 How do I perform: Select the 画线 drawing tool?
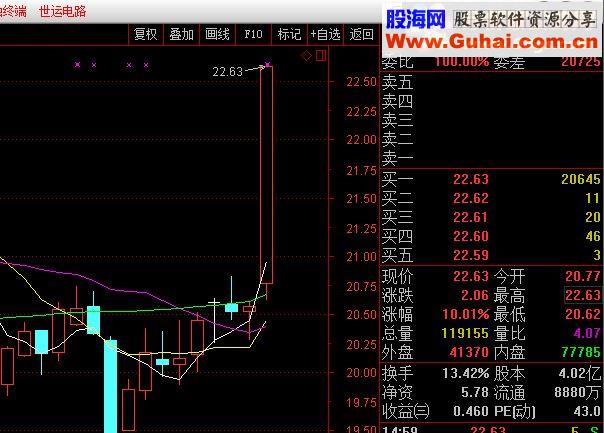(x=217, y=35)
